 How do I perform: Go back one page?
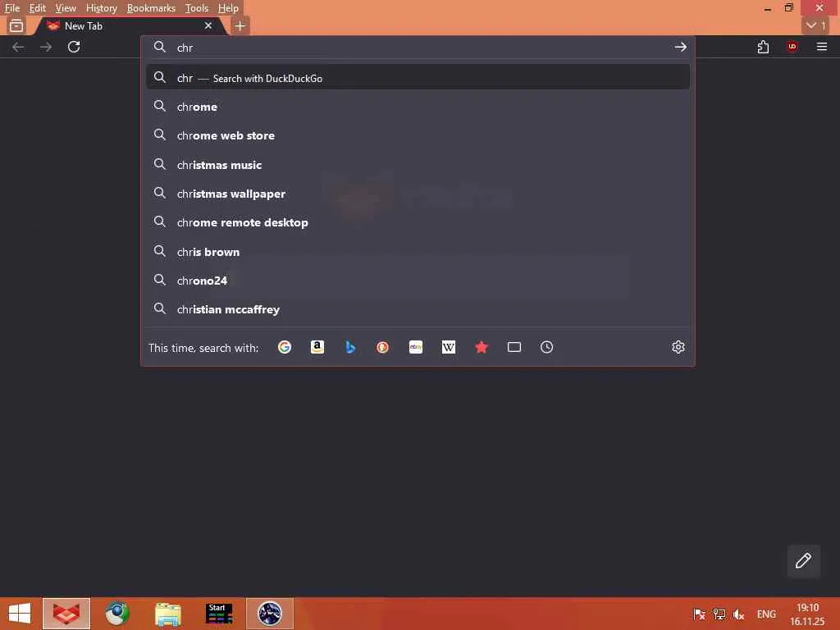tap(18, 47)
